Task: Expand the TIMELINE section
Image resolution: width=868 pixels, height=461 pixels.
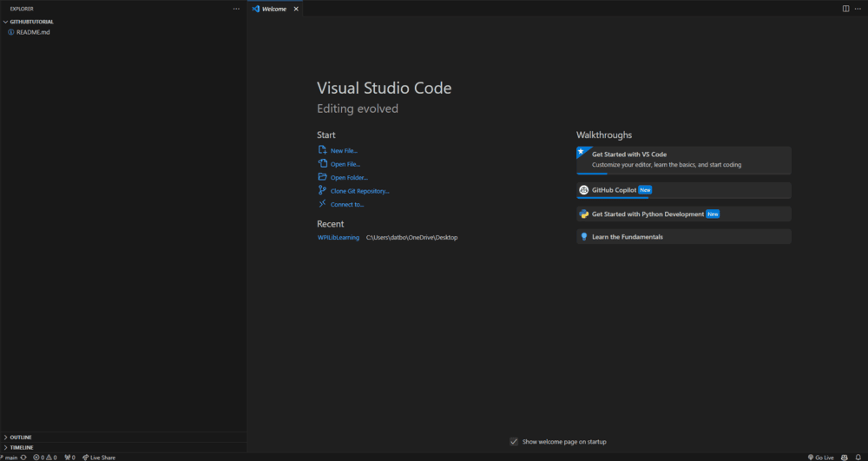Action: 123,447
